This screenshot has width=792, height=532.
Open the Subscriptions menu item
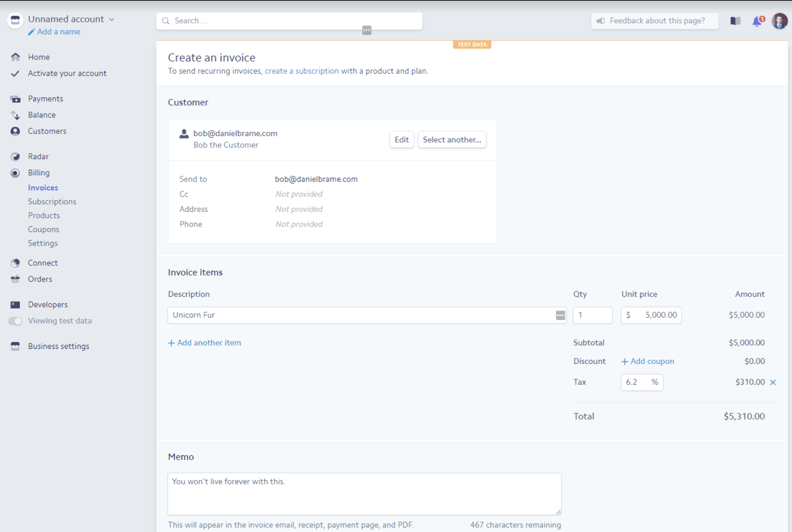52,201
